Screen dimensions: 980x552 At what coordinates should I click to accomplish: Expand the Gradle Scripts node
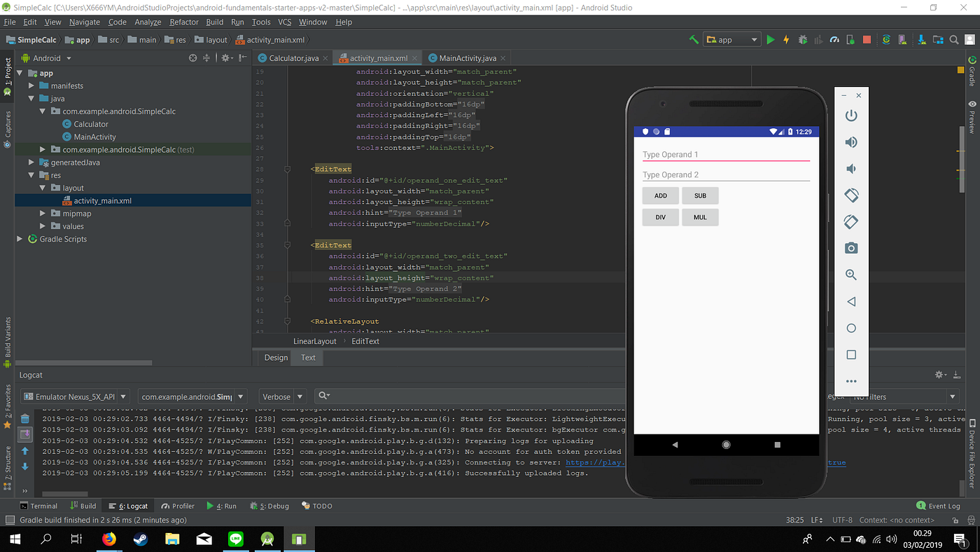[x=20, y=239]
